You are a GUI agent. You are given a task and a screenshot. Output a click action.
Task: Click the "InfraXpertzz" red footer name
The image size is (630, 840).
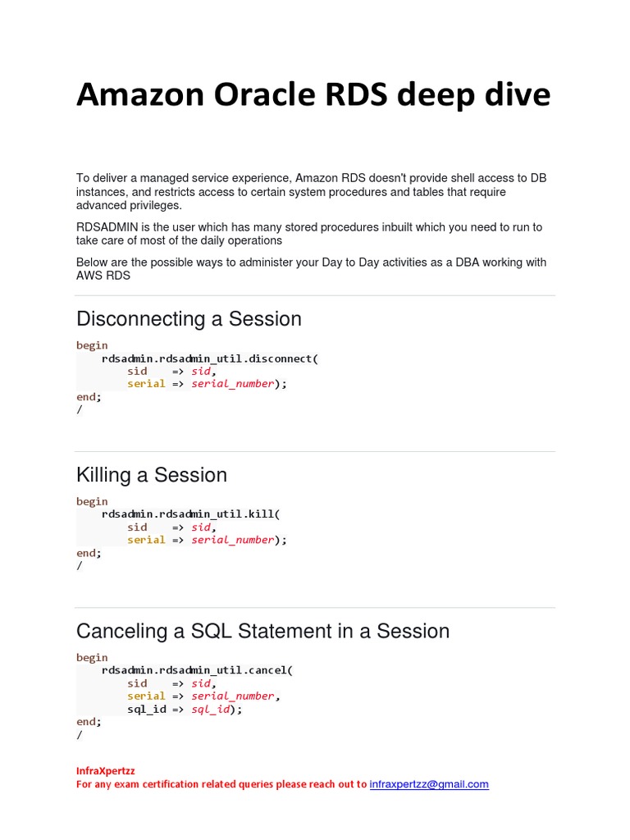pyautogui.click(x=105, y=771)
